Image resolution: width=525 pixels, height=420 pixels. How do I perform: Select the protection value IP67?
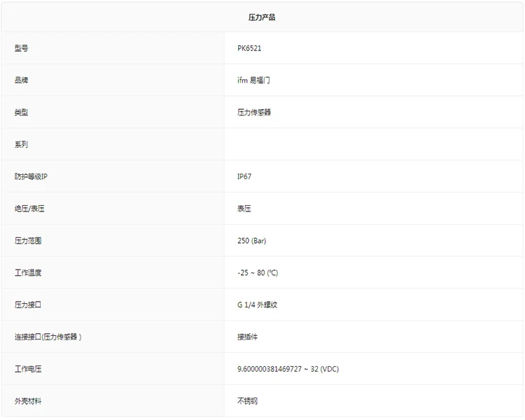tap(244, 176)
